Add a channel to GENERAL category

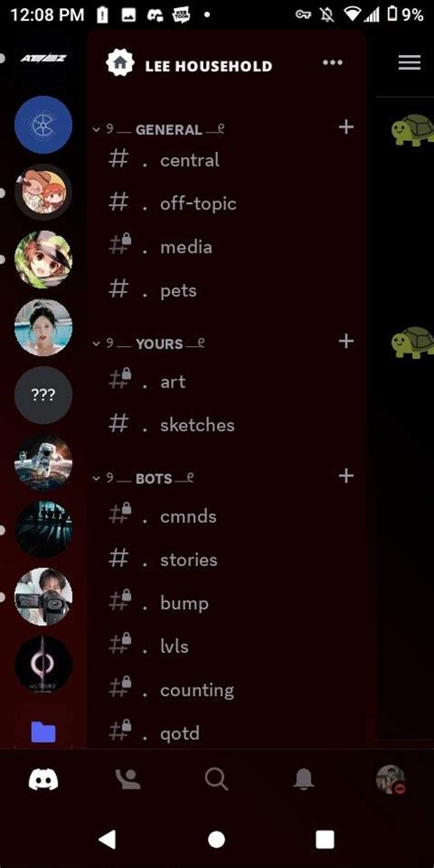click(x=346, y=127)
